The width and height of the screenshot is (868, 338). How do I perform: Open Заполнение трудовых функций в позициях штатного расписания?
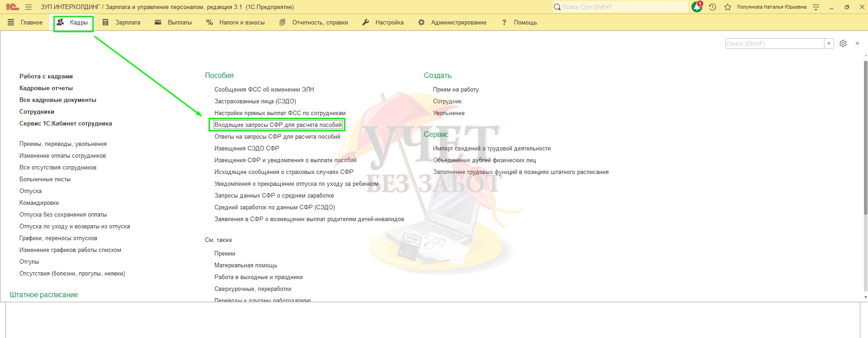tap(521, 172)
